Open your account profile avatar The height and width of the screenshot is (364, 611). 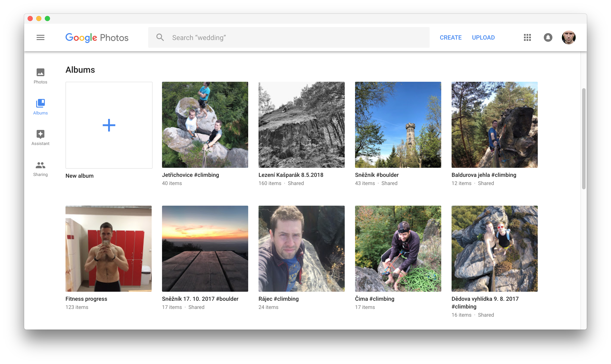(x=569, y=37)
